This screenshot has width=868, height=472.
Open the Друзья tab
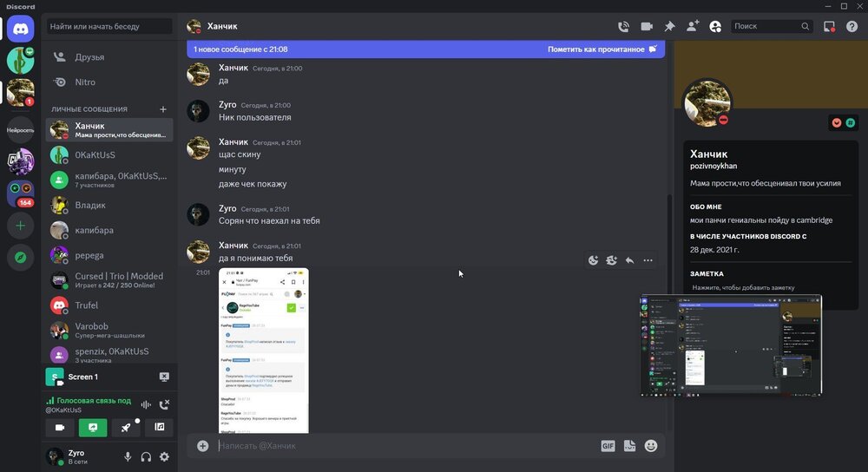coord(109,57)
